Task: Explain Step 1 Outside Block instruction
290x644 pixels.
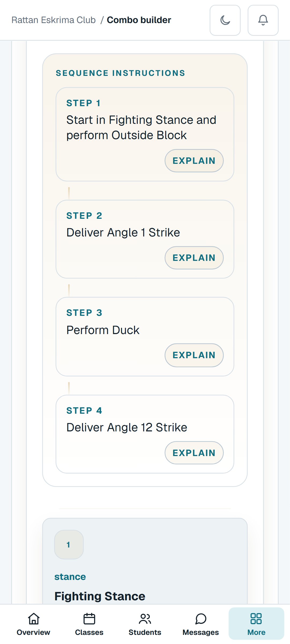Action: point(194,161)
